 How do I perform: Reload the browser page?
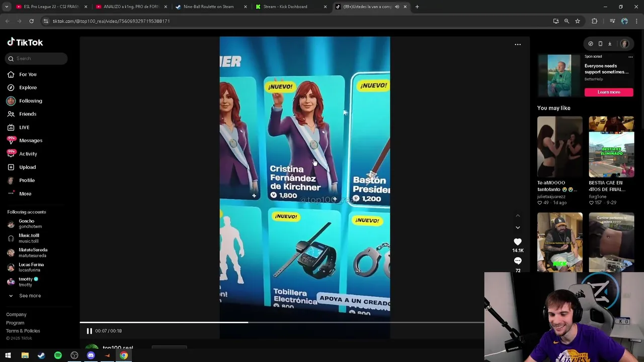pyautogui.click(x=31, y=21)
